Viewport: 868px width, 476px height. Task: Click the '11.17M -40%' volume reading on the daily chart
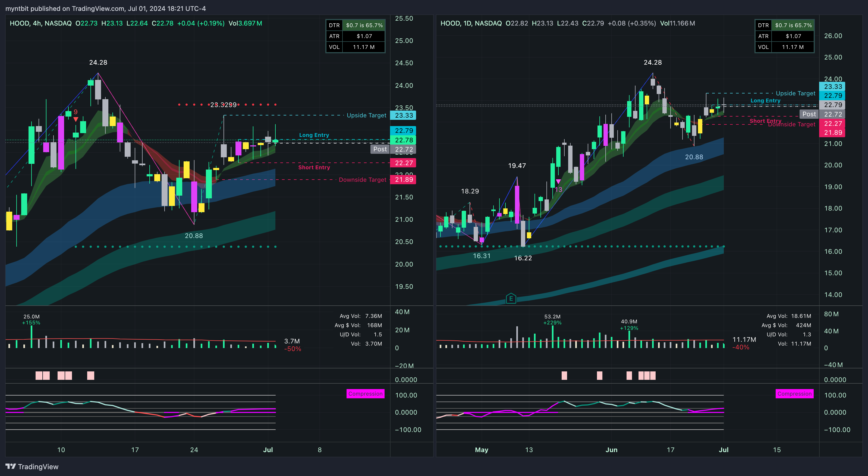pyautogui.click(x=744, y=343)
